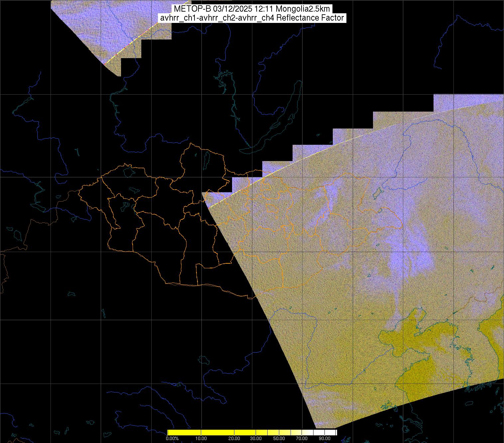The height and width of the screenshot is (443, 504).
Task: Click the 50.00 colorbar tick label
Action: click(x=279, y=438)
